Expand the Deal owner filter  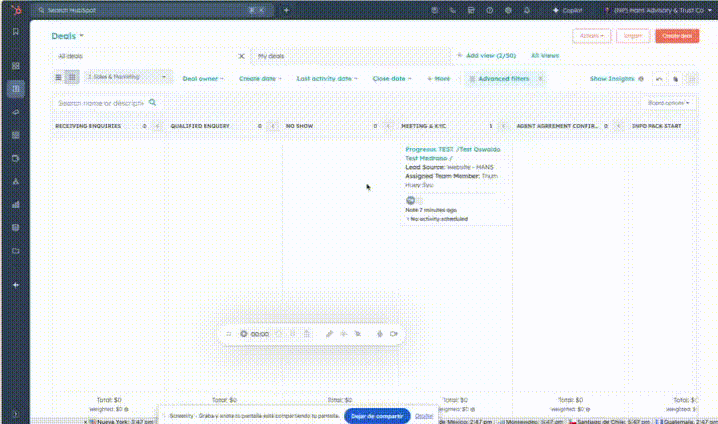[203, 78]
